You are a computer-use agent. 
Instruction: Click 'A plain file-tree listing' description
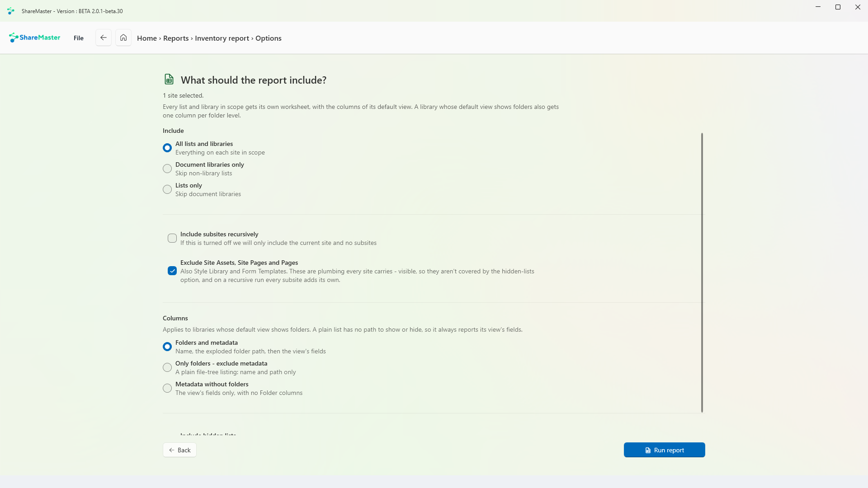coord(236,372)
